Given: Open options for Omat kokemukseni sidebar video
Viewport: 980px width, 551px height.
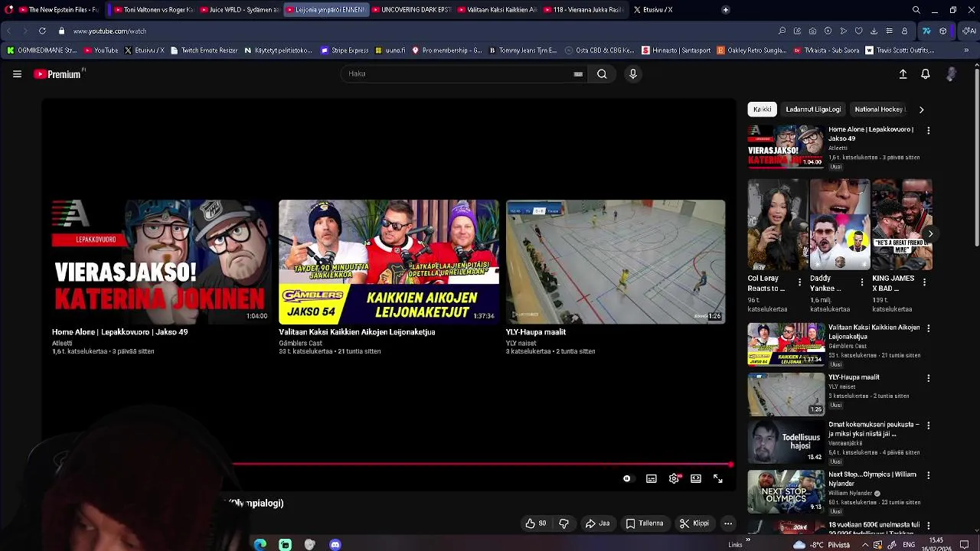Looking at the screenshot, I should point(928,425).
